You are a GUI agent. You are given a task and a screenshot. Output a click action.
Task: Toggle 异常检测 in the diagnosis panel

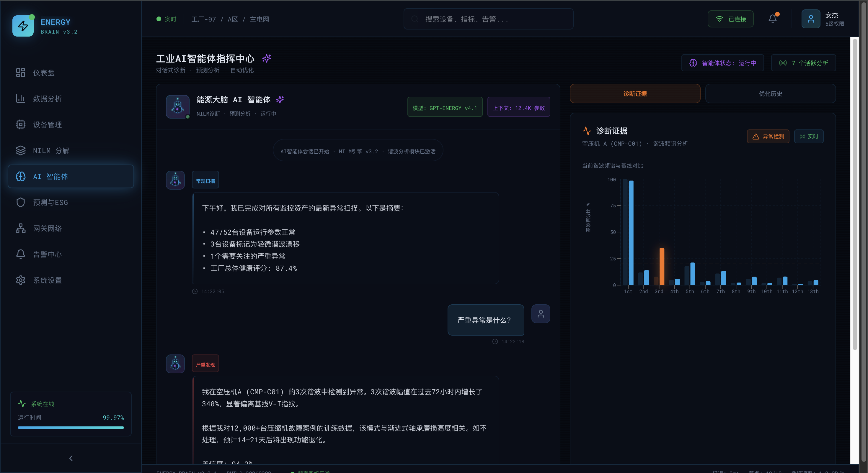coord(768,136)
